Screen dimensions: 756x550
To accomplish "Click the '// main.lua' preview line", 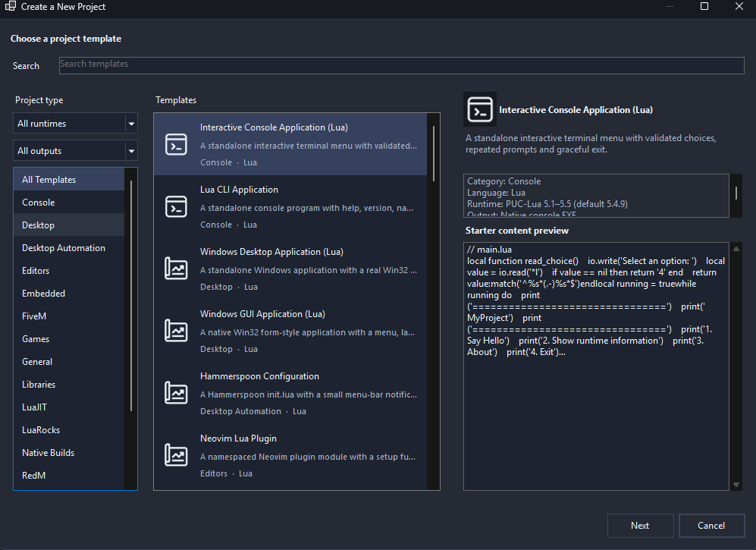I will click(x=489, y=250).
